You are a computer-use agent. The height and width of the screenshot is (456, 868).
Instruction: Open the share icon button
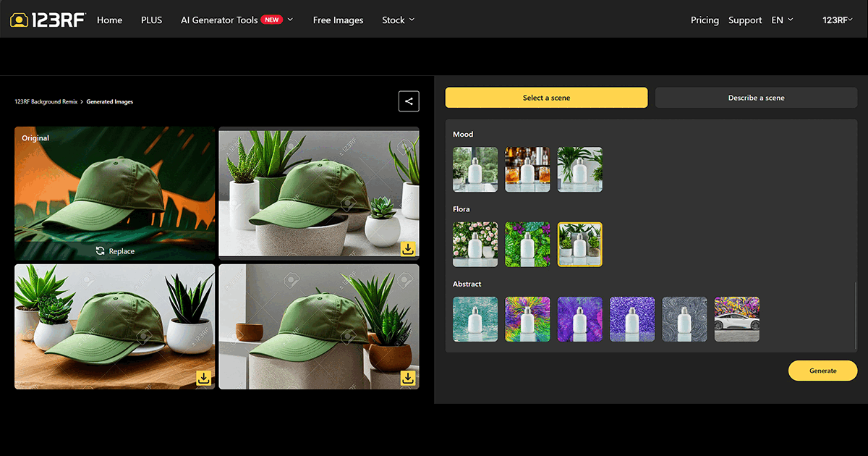[x=409, y=101]
